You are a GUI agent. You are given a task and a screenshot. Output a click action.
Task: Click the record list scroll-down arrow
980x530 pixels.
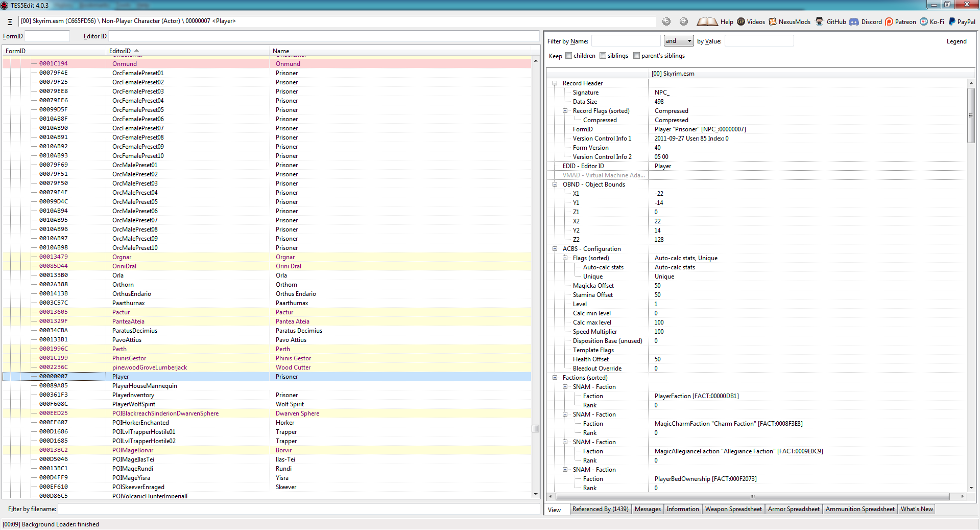(535, 494)
